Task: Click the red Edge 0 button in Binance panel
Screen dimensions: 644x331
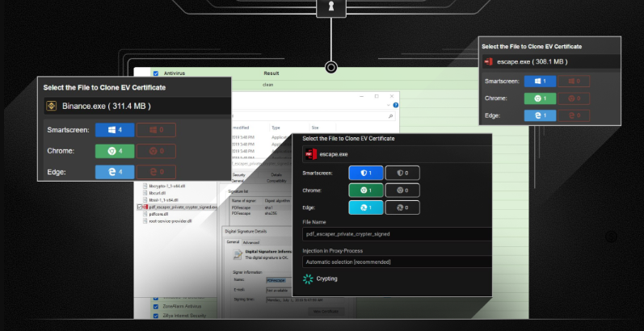Action: coord(157,172)
